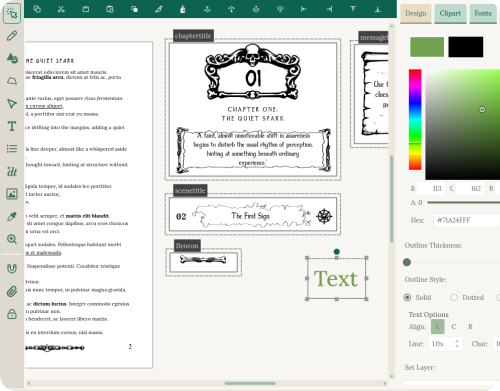Click the paste clipboard icon
This screenshot has width=500, height=391.
click(x=86, y=9)
